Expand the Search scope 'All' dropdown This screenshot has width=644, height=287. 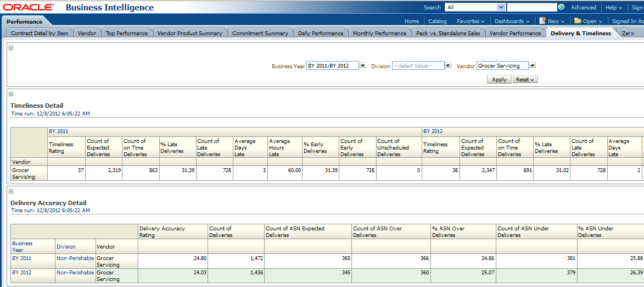pos(501,8)
